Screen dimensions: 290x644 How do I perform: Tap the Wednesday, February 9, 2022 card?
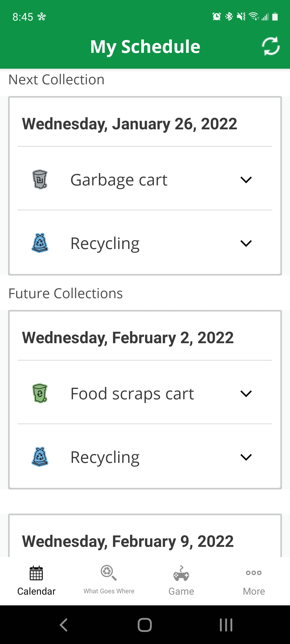tap(128, 541)
